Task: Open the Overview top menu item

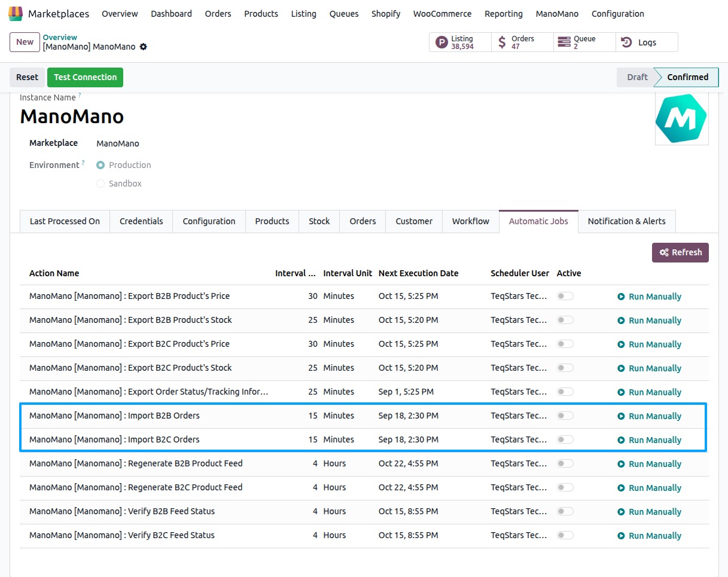Action: click(120, 13)
